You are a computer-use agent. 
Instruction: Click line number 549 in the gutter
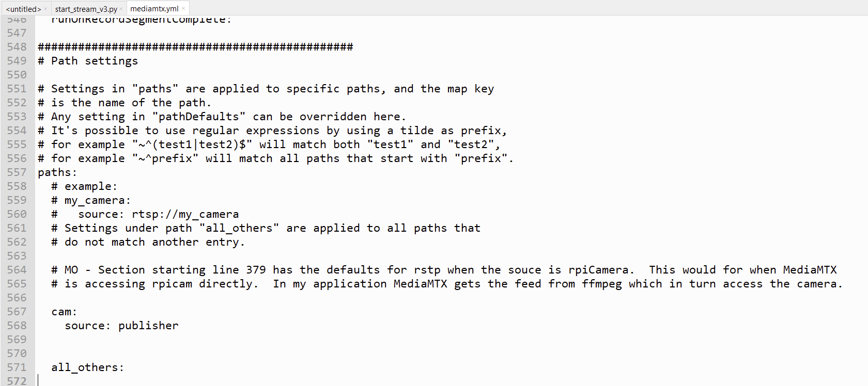click(x=17, y=61)
